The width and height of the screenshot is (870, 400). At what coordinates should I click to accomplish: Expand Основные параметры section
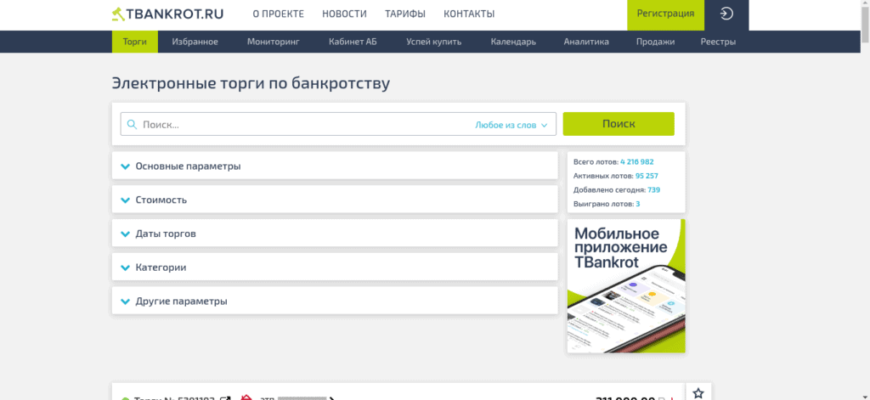point(335,166)
